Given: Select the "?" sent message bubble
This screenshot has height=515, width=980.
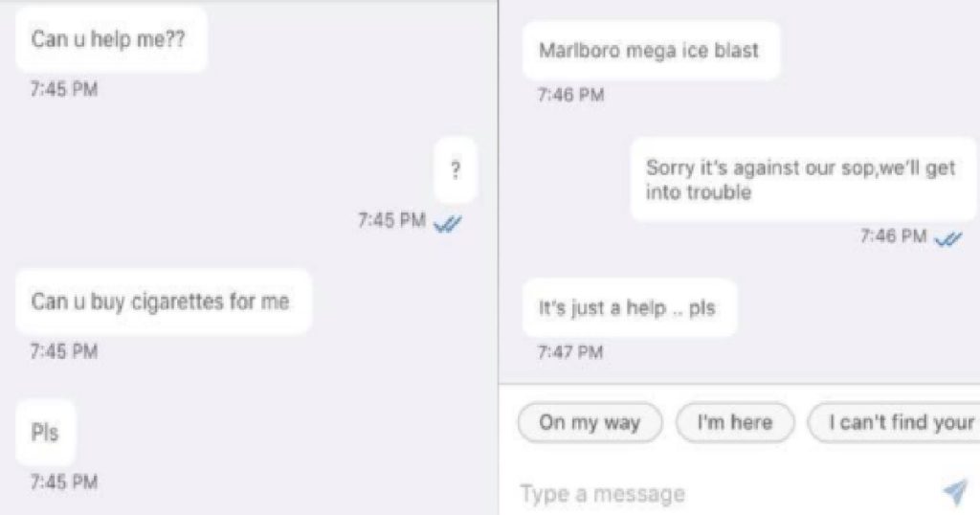Looking at the screenshot, I should click(x=456, y=169).
